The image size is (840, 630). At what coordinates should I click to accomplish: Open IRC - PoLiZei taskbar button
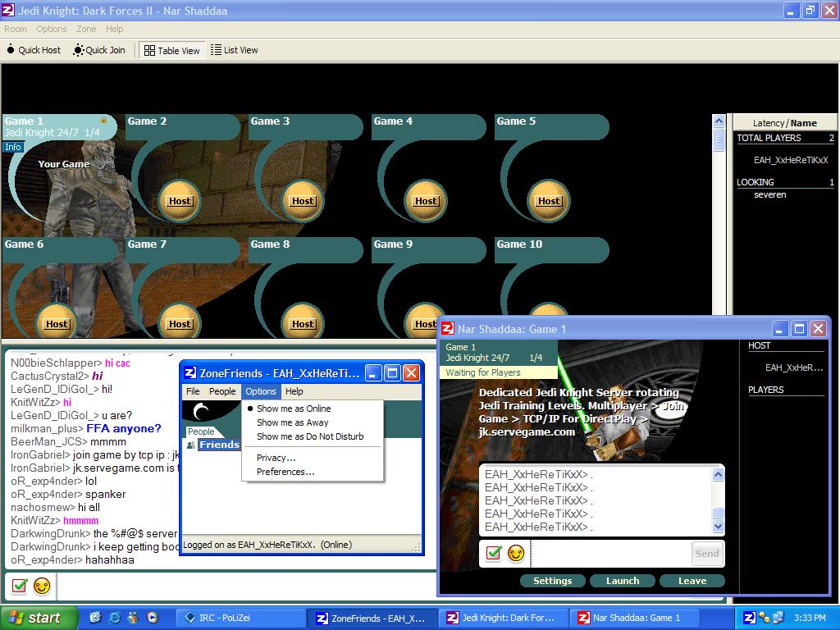pos(242,618)
